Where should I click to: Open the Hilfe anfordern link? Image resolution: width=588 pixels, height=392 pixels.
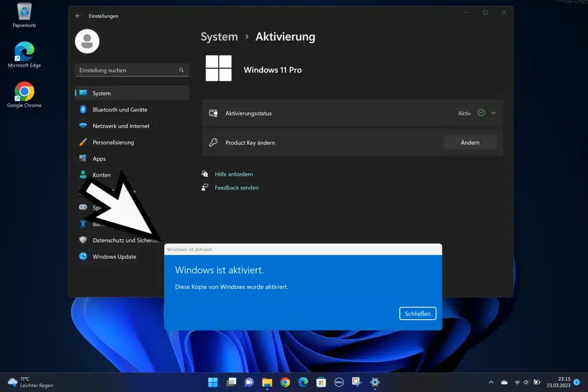(234, 174)
